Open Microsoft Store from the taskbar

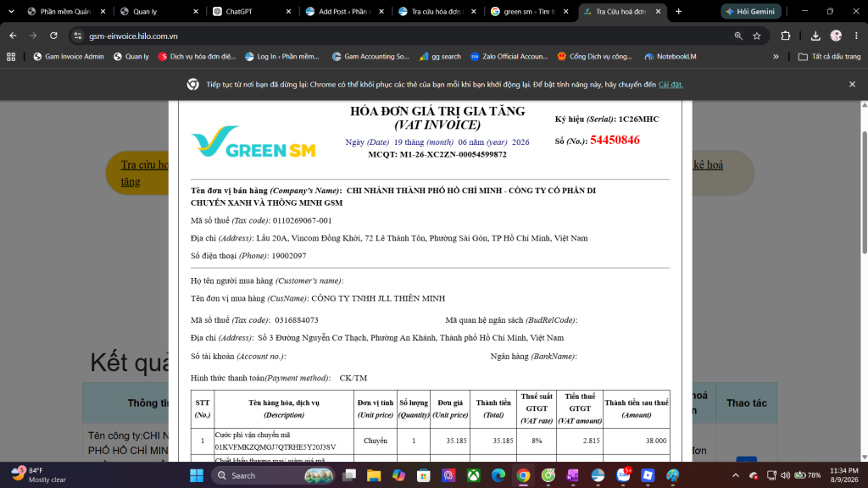[x=424, y=475]
